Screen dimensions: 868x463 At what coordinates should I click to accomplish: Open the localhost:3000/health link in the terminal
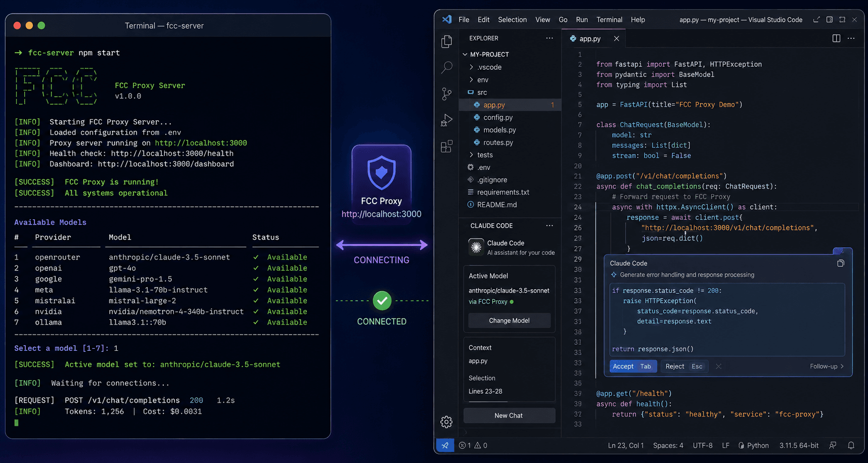pyautogui.click(x=172, y=153)
